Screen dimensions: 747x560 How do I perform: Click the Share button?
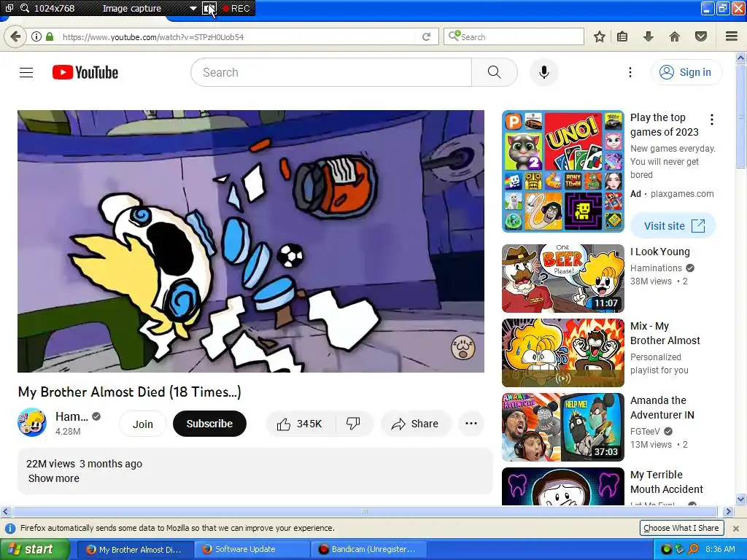click(x=415, y=424)
